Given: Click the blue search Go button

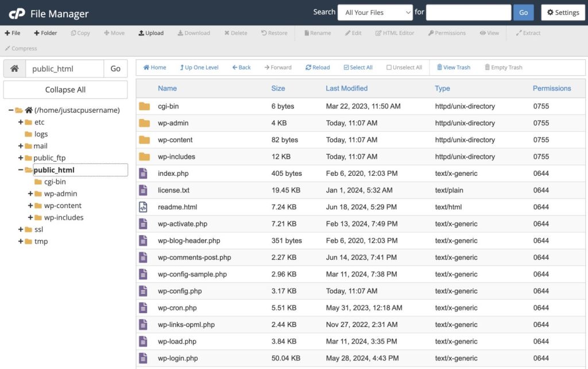Looking at the screenshot, I should pos(524,13).
